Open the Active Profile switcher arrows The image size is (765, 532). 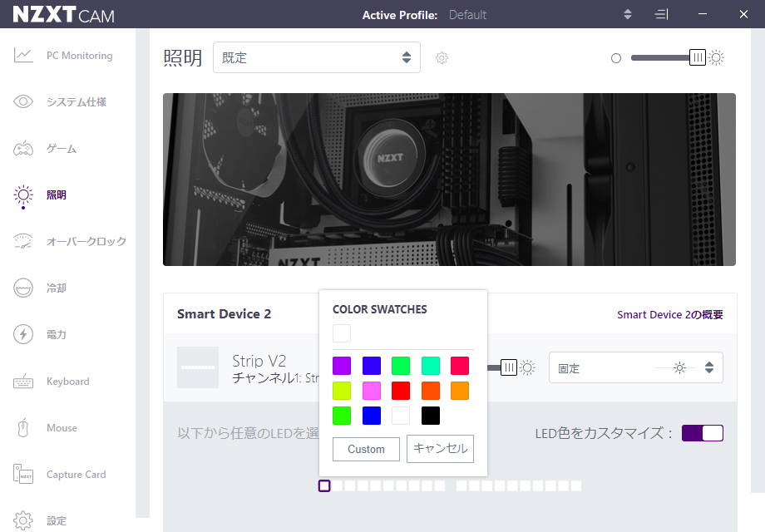coord(628,15)
